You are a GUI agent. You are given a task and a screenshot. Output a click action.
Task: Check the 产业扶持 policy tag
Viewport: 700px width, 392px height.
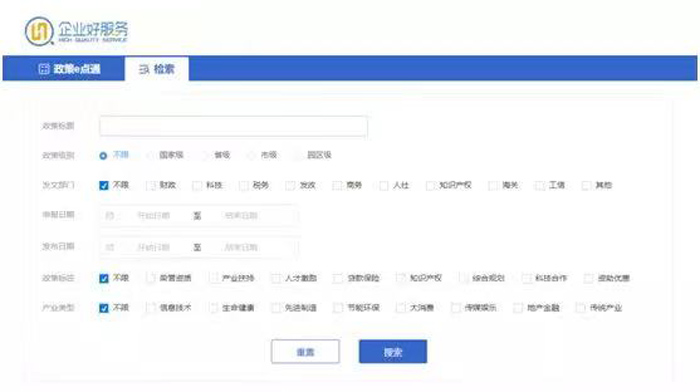pos(213,278)
